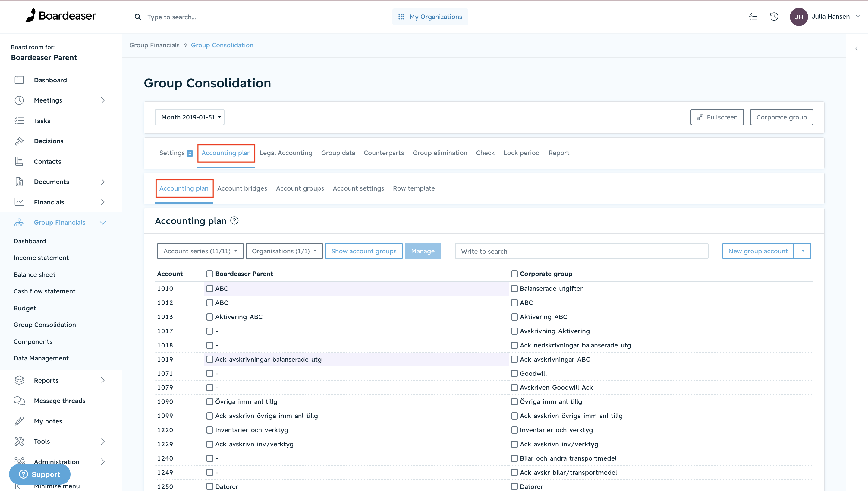Switch to Counterparts tab

384,153
